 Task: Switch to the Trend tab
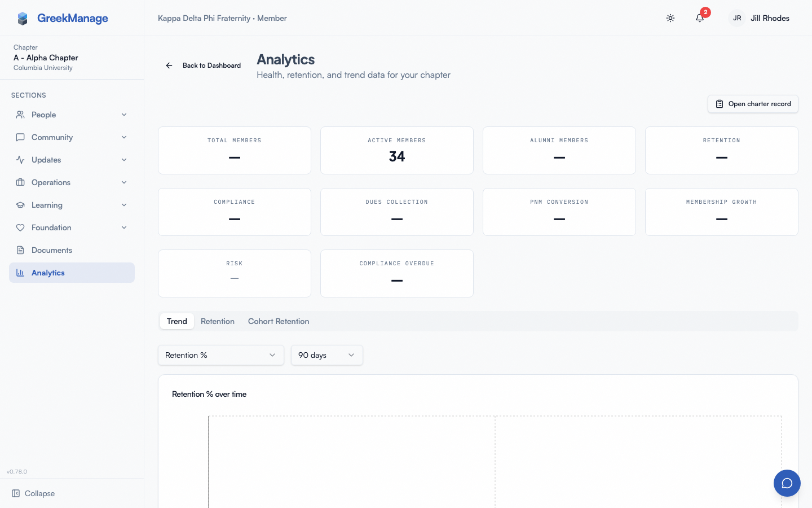[177, 321]
